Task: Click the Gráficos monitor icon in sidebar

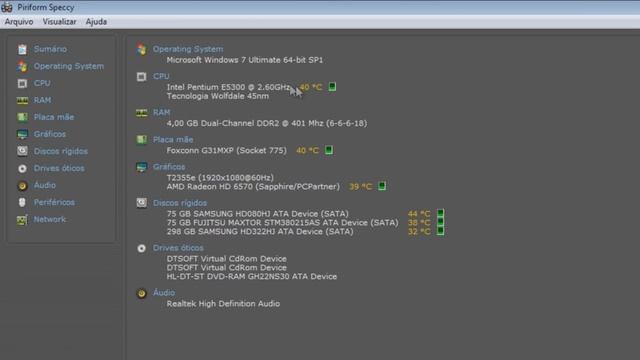Action: tap(22, 134)
